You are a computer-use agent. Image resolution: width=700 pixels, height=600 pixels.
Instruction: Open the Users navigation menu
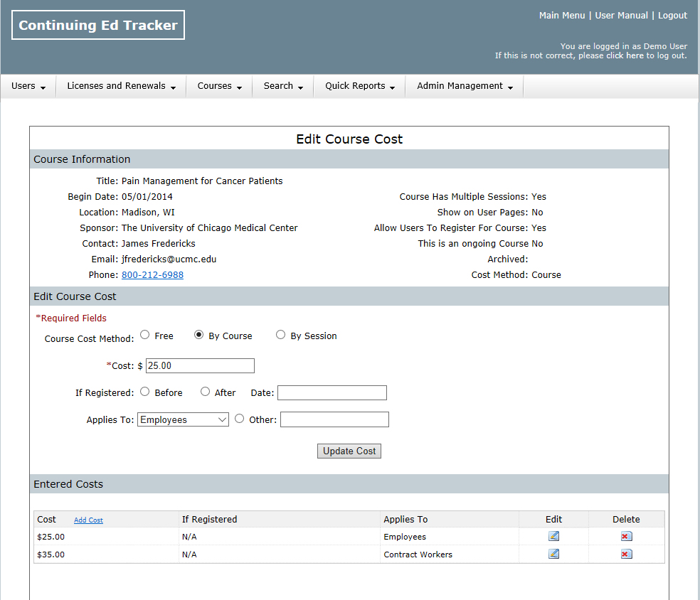click(28, 86)
